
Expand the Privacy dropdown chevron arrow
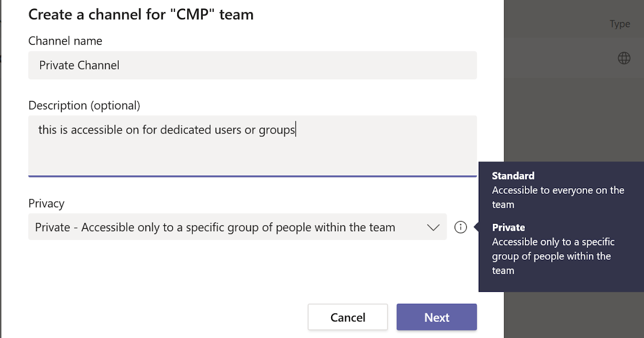coord(433,227)
